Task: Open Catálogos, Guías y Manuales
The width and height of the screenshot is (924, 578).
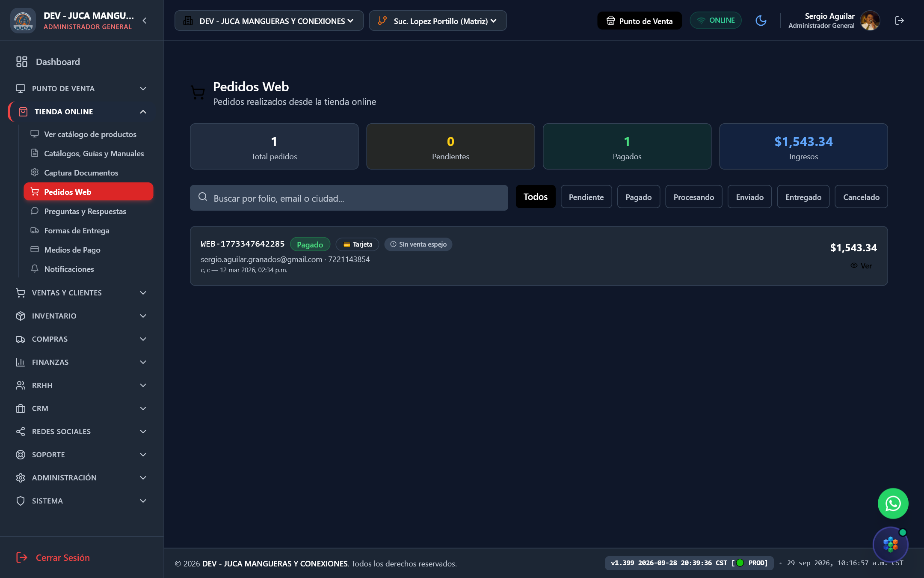Action: (88, 153)
